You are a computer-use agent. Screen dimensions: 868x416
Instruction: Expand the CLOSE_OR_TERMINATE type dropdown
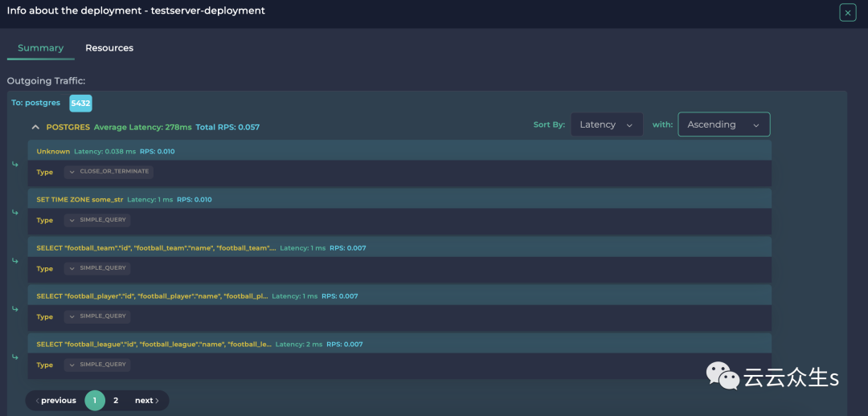[108, 172]
